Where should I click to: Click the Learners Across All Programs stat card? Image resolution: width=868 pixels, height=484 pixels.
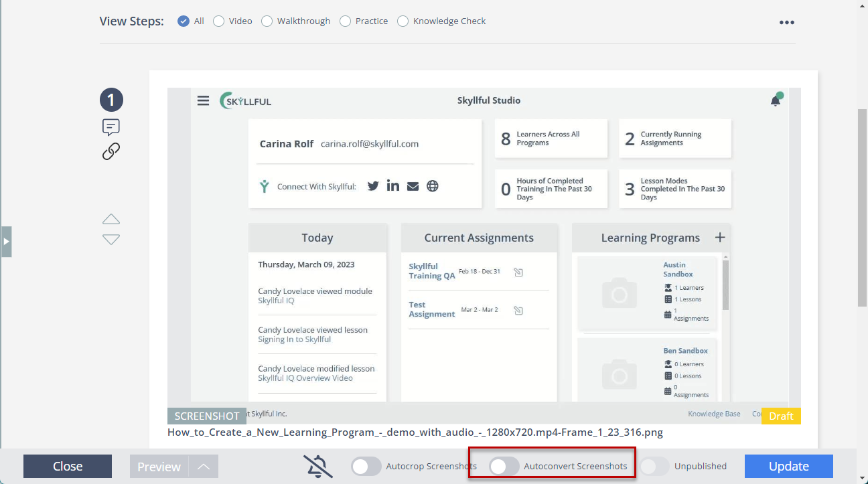pos(551,139)
